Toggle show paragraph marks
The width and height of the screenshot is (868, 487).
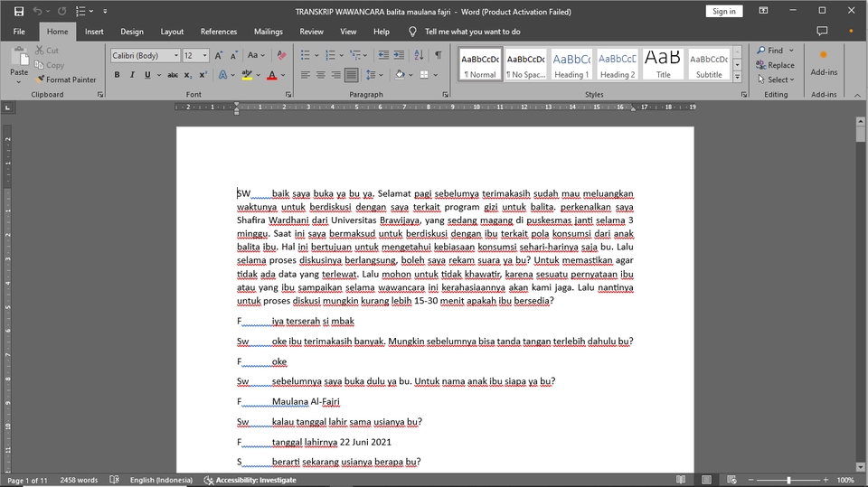click(439, 55)
